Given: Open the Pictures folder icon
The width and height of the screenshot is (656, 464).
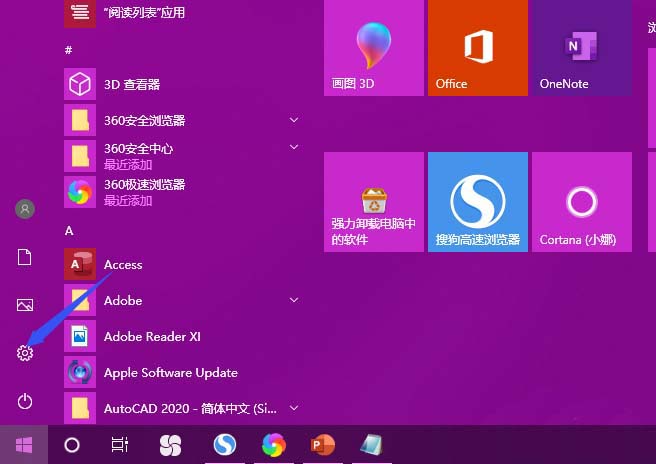Looking at the screenshot, I should coord(25,305).
